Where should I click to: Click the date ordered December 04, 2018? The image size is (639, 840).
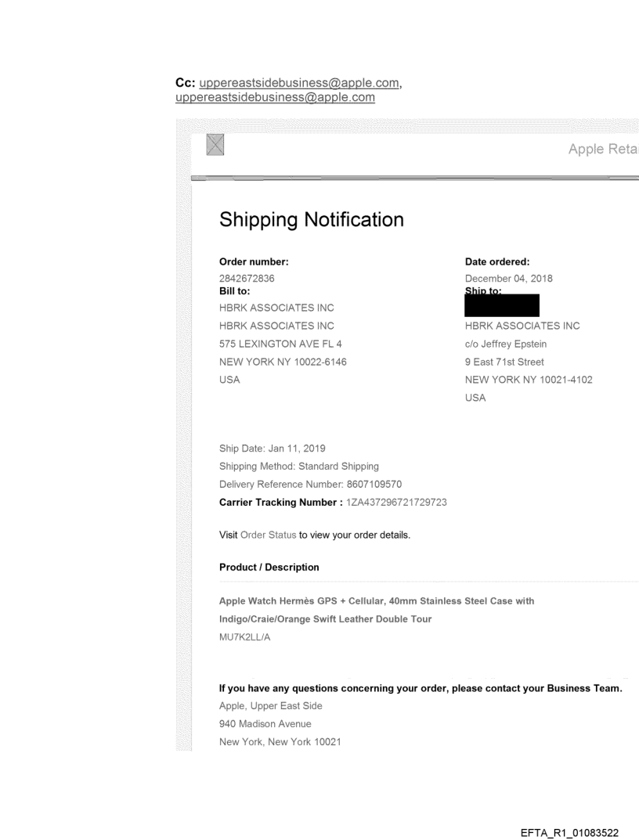point(508,279)
